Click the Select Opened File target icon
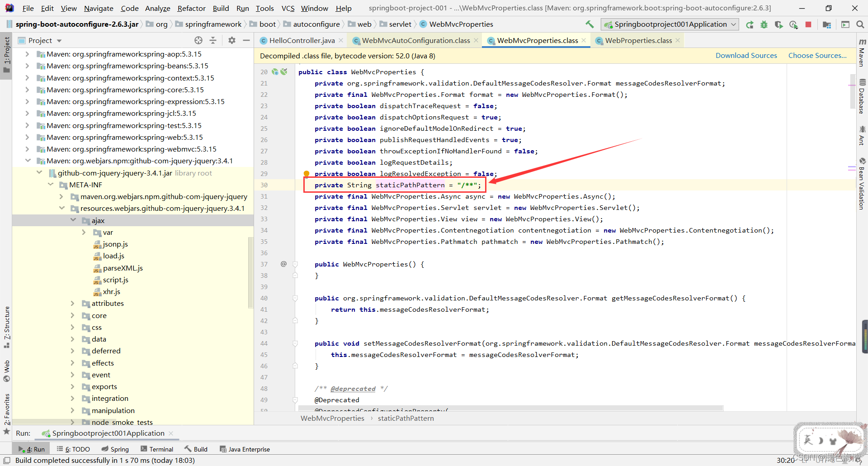Image resolution: width=868 pixels, height=466 pixels. (198, 40)
